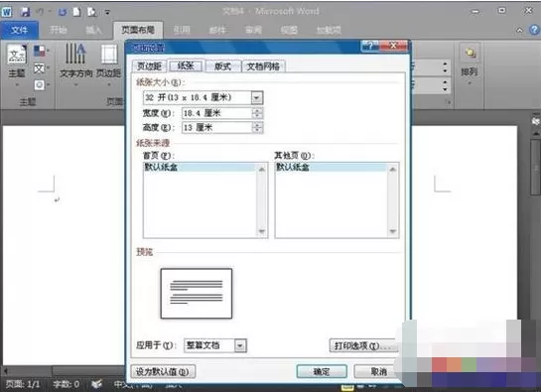Click the dialog help question button

click(370, 46)
